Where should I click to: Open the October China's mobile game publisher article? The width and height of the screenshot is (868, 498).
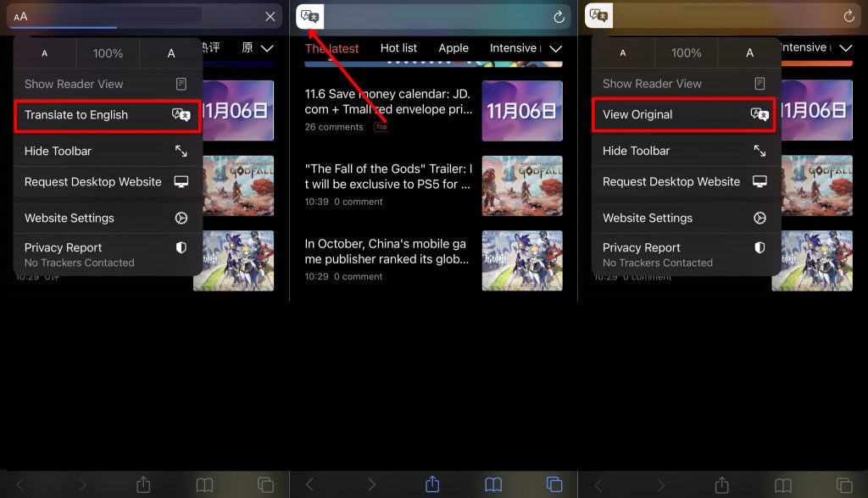click(x=387, y=252)
